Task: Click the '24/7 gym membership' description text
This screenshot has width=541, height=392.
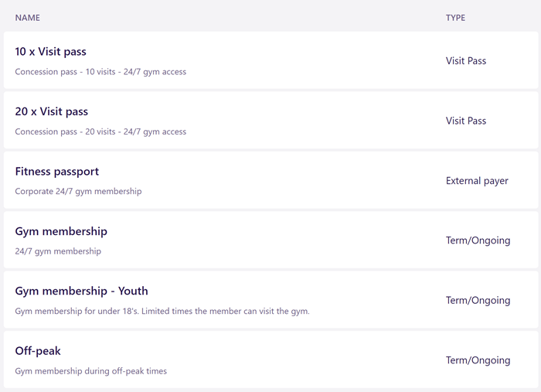Action: tap(58, 251)
